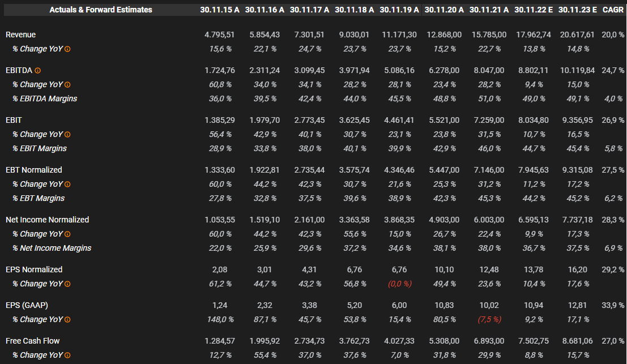
Task: Click info icon for EBITDA % Change YoY
Action: click(67, 85)
